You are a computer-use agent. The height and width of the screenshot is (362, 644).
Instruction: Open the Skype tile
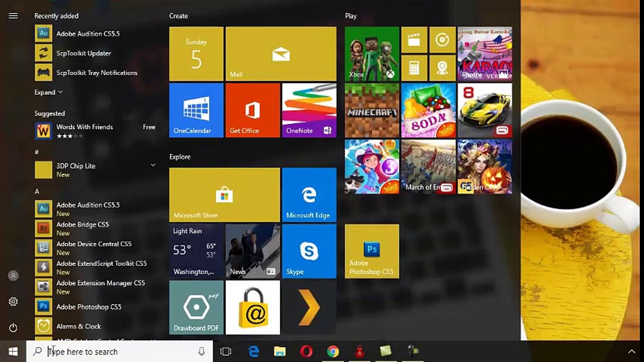309,251
